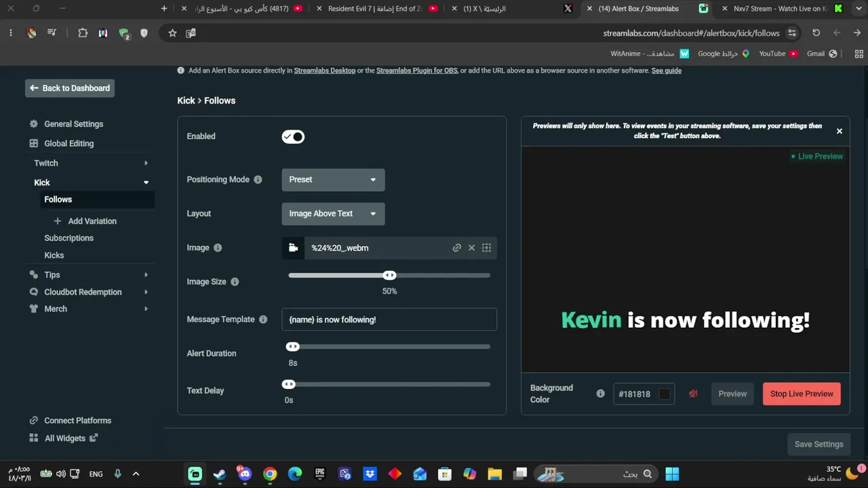The image size is (868, 488).
Task: Open the Positioning Mode Preset dropdown
Action: [x=333, y=180]
